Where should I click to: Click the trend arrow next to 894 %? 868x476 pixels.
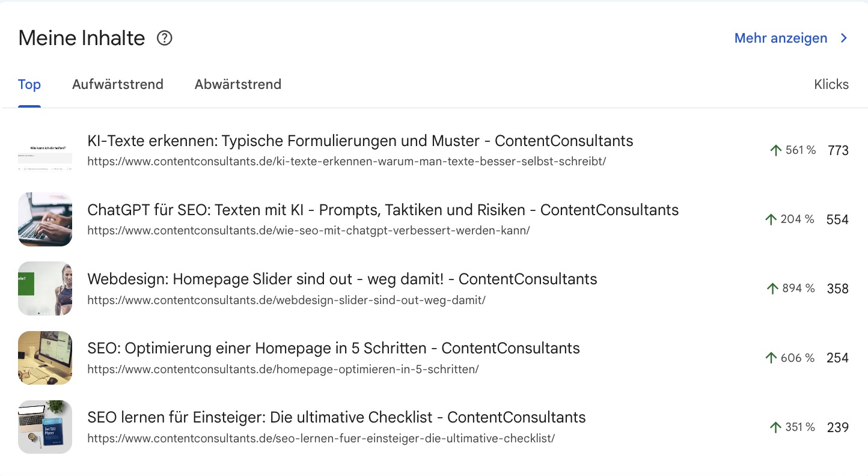click(x=772, y=288)
